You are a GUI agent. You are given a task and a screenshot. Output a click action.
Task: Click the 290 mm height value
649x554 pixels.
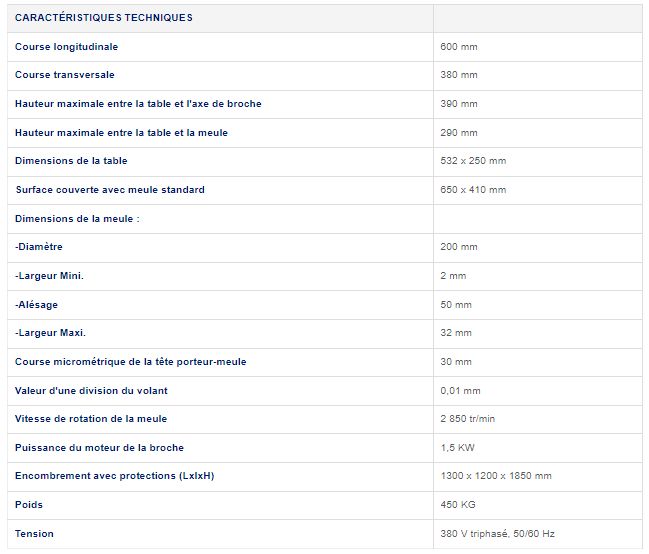(459, 132)
